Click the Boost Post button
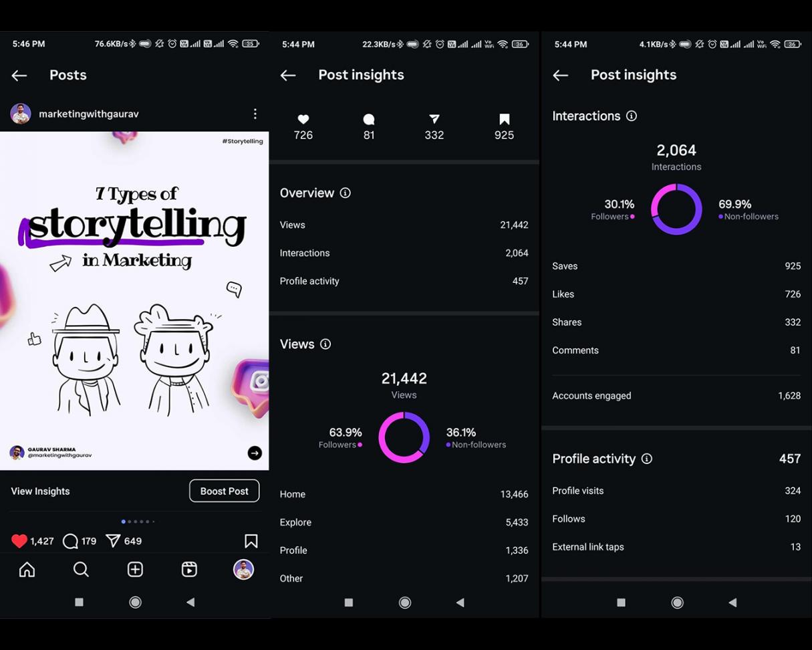The height and width of the screenshot is (650, 812). point(224,491)
